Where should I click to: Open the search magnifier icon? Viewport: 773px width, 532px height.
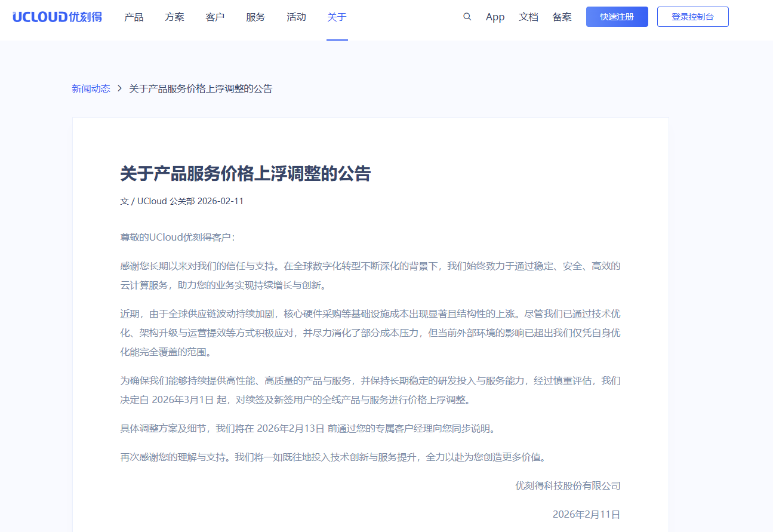(x=467, y=17)
